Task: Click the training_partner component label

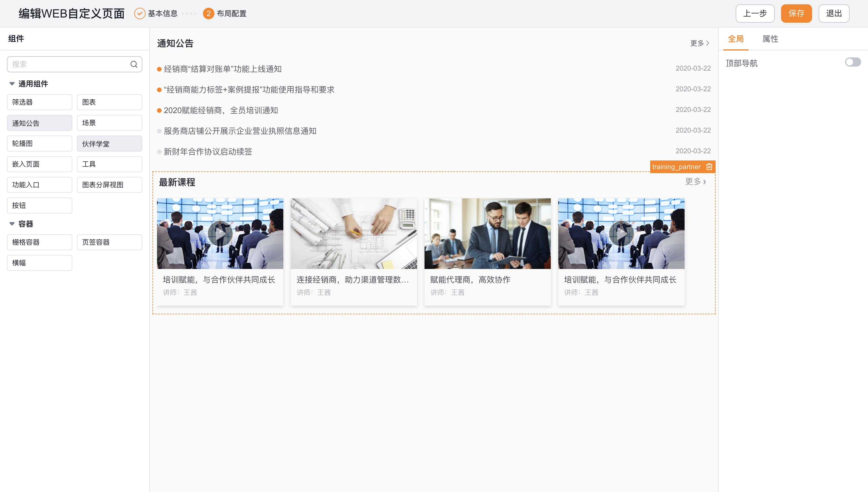Action: click(677, 166)
